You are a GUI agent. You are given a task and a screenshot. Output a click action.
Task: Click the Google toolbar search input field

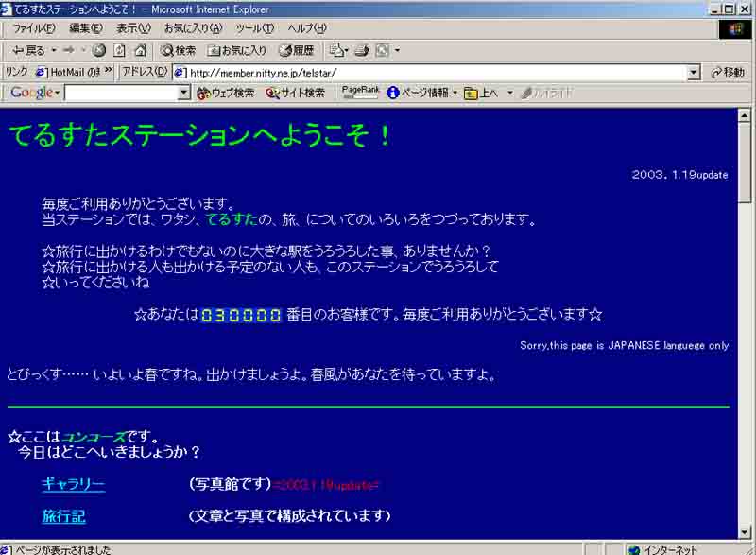pyautogui.click(x=121, y=93)
